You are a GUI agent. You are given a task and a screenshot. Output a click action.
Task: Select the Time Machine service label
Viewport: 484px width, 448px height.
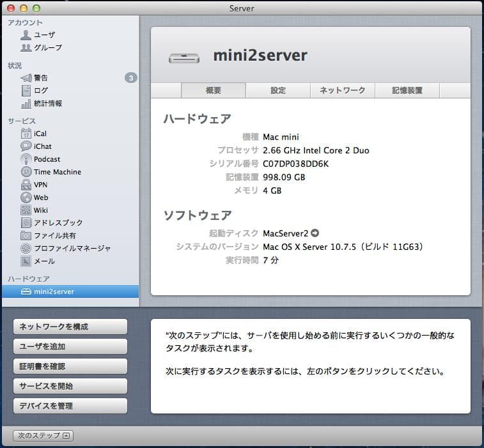[58, 172]
